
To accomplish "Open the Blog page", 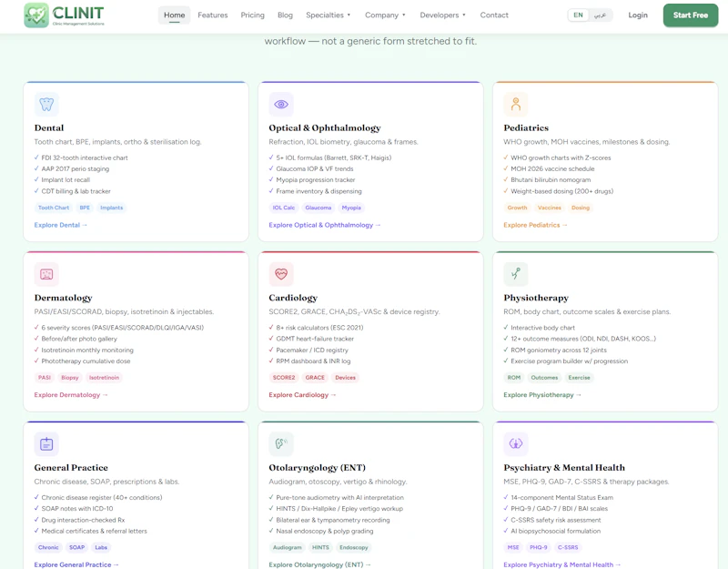I will point(285,15).
